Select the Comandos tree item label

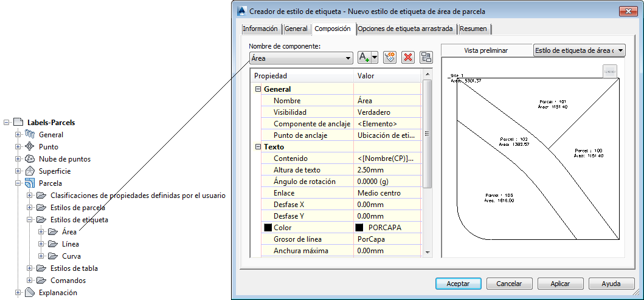pos(68,281)
